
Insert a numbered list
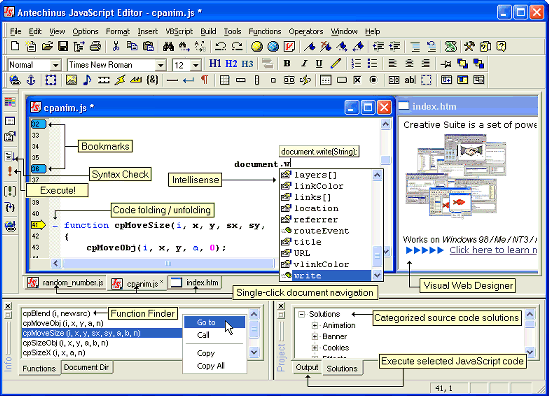(x=356, y=63)
